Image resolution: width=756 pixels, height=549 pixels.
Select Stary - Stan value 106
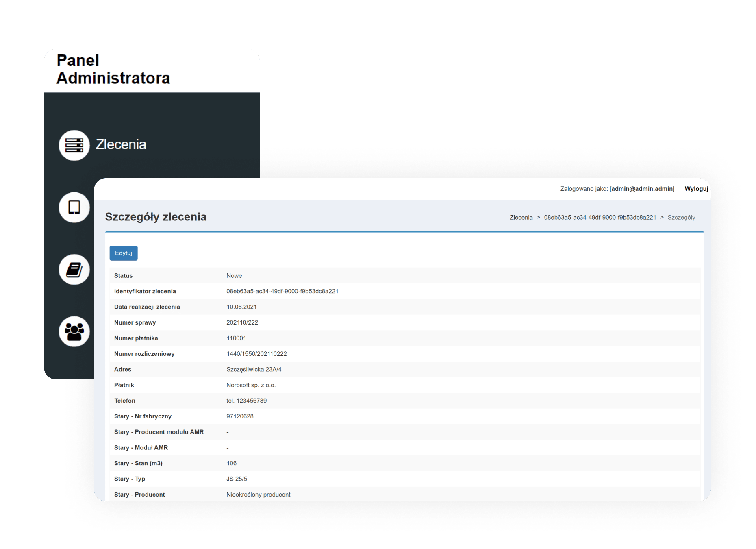click(x=231, y=463)
